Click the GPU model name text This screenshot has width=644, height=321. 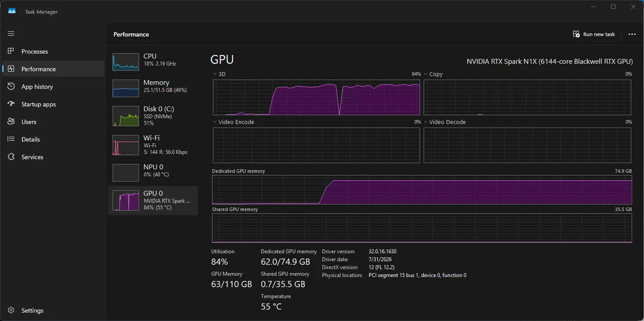click(550, 62)
